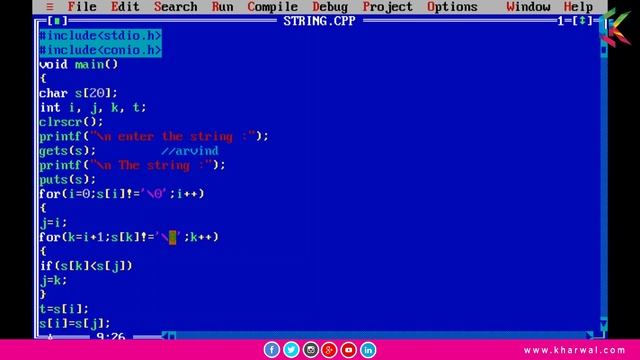This screenshot has height=360, width=640.
Task: Click the char s[20]; declaration
Action: 78,93
